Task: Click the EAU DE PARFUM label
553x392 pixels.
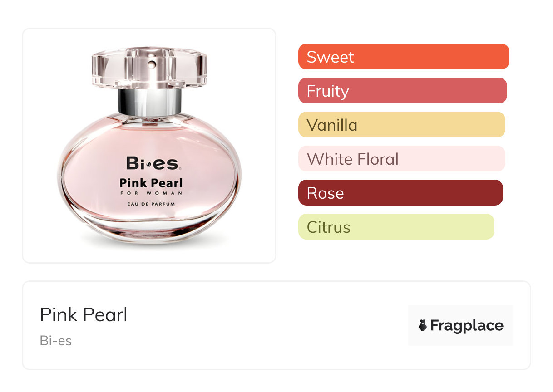Action: (x=151, y=204)
